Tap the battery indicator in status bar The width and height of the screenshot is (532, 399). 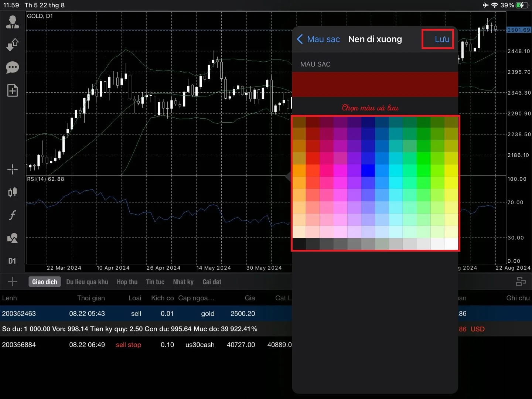tap(522, 5)
